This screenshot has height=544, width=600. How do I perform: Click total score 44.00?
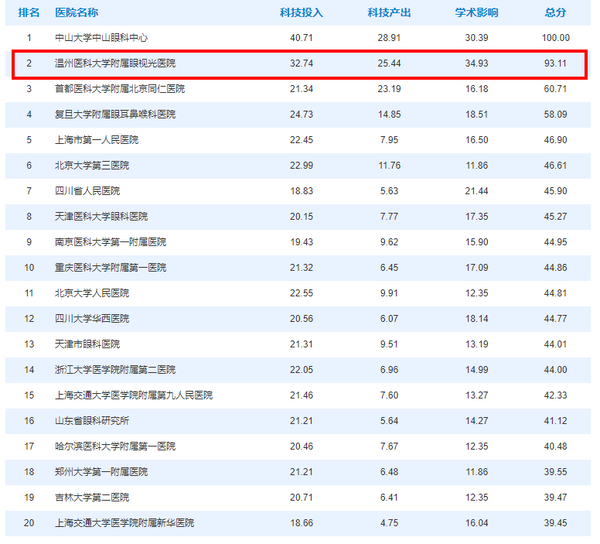[556, 370]
